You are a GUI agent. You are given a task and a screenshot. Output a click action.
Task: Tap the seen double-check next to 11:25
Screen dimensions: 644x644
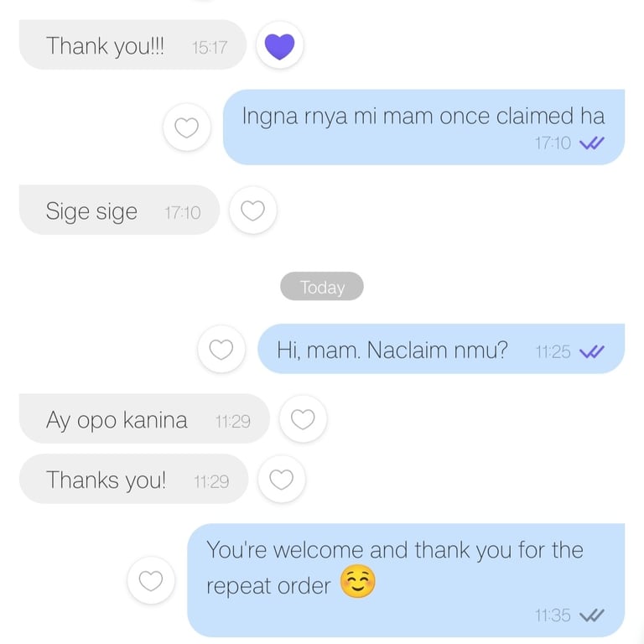[x=591, y=351]
